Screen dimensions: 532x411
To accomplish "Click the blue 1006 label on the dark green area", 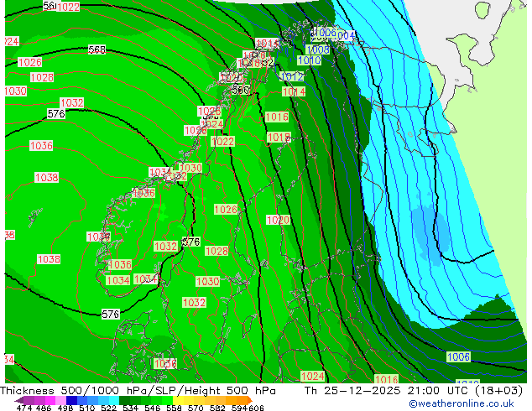I will 459,356.
